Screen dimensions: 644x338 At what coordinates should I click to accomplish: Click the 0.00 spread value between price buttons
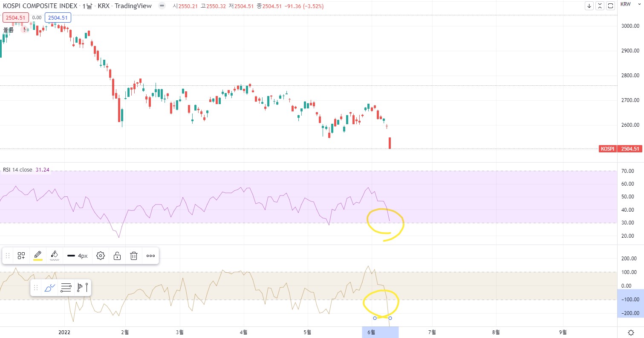pos(37,17)
